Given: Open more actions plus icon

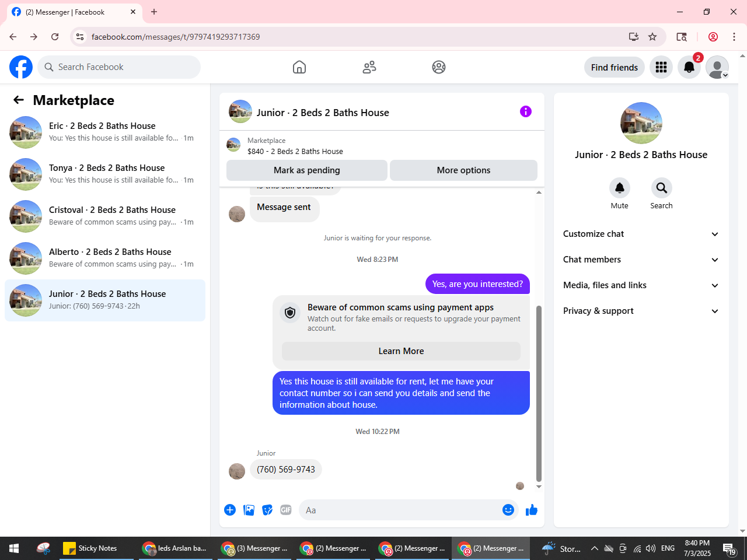Looking at the screenshot, I should click(230, 510).
